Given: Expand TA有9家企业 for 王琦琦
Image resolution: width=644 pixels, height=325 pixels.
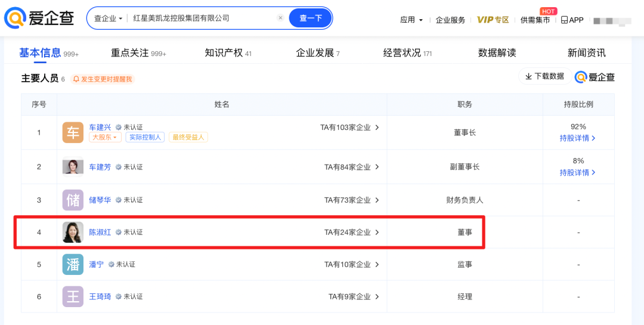Looking at the screenshot, I should coord(354,296).
